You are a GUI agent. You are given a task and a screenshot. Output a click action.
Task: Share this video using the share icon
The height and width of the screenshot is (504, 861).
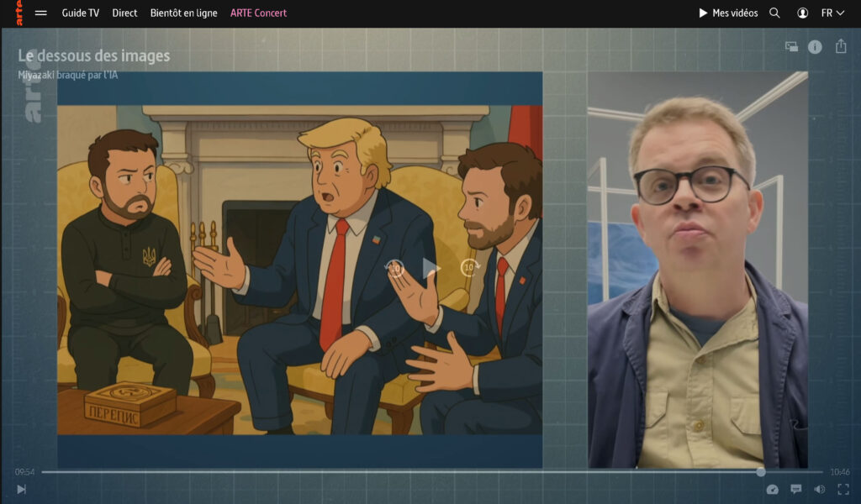pyautogui.click(x=840, y=47)
